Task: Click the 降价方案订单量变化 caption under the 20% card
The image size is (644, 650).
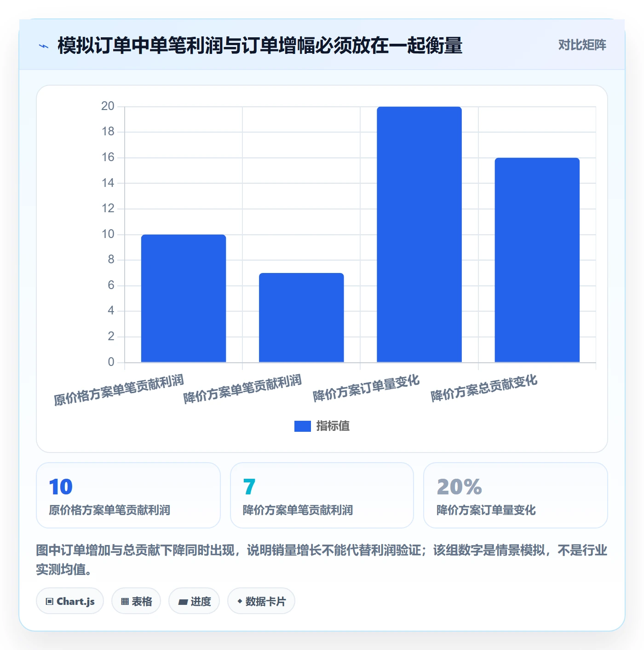Action: 486,510
